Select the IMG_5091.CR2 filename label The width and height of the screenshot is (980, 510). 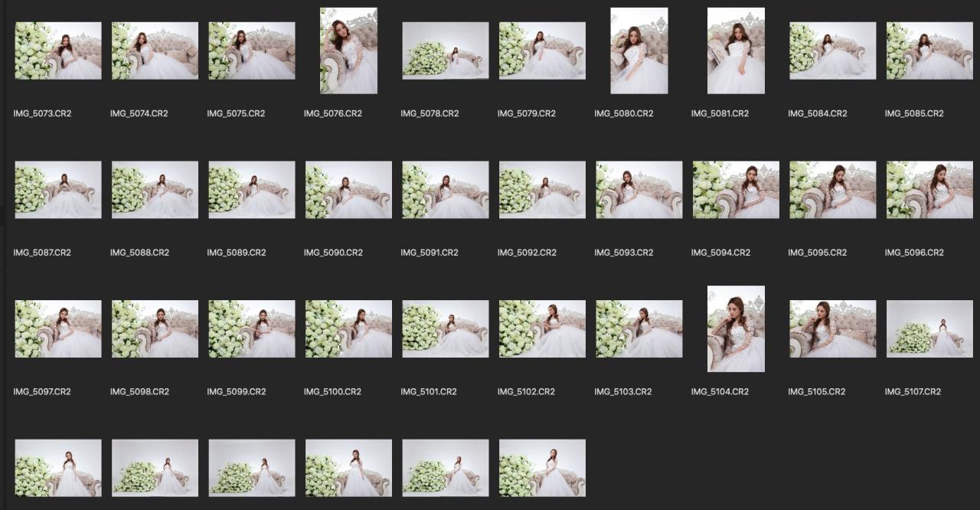click(430, 253)
